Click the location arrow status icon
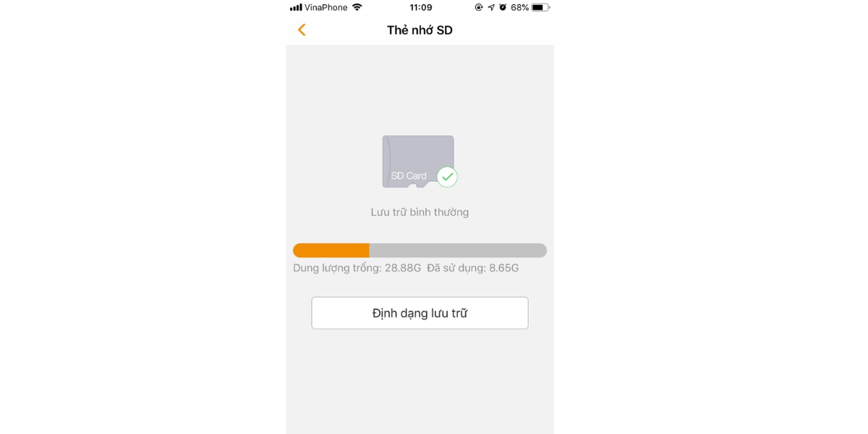The image size is (868, 434). (x=491, y=7)
